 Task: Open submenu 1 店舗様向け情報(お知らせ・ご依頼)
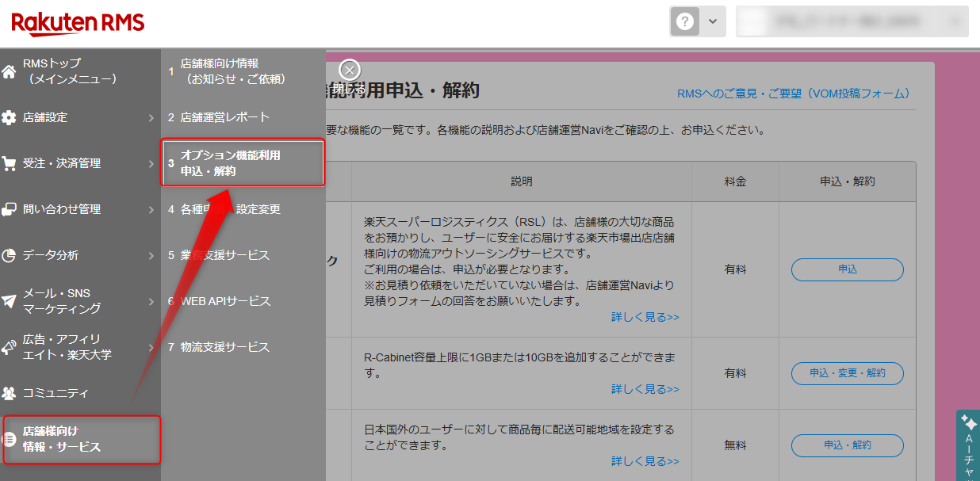pos(243,71)
